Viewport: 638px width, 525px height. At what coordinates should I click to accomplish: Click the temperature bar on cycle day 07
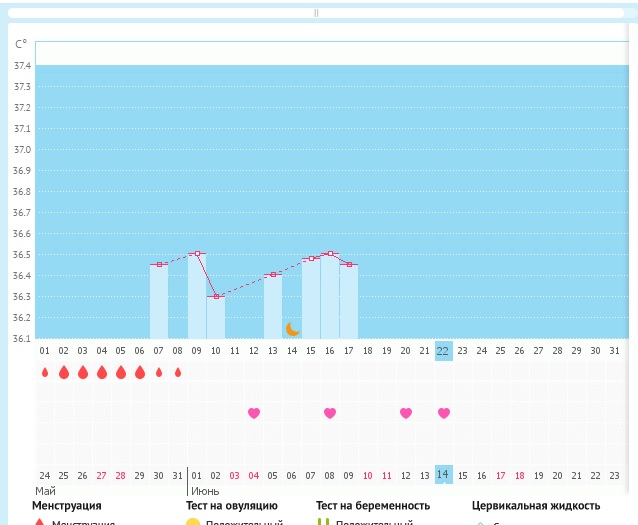pyautogui.click(x=159, y=302)
